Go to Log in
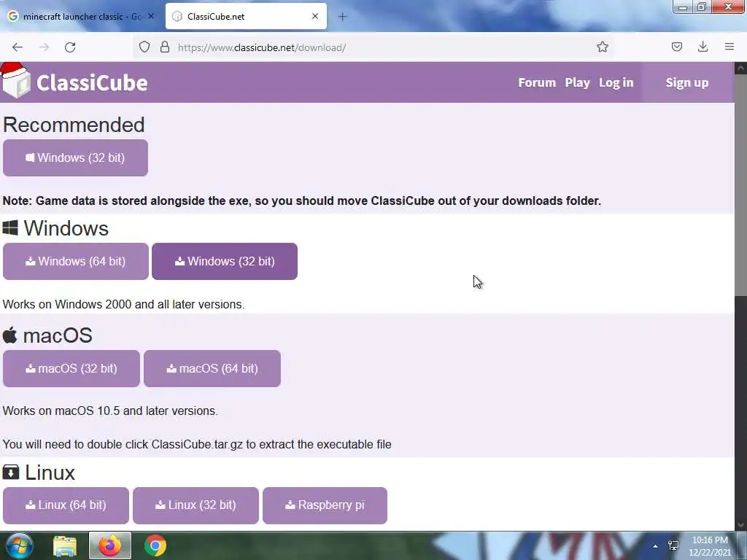Viewport: 747px width, 560px height. [x=616, y=83]
